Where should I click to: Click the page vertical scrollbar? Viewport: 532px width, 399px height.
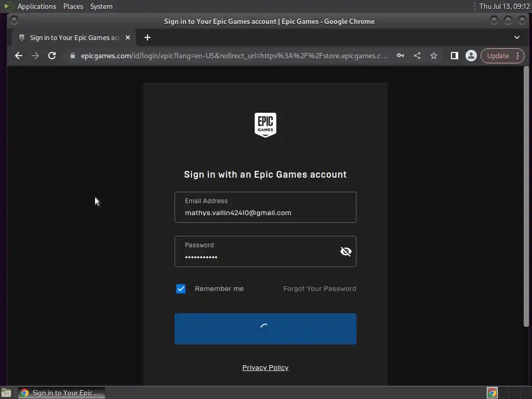pos(526,197)
